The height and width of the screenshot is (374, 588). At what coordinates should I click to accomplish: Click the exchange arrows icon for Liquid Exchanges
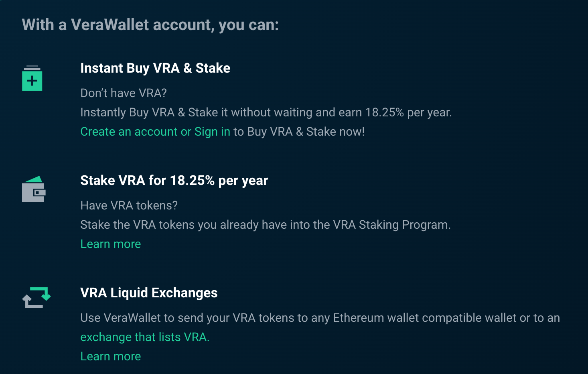pos(36,297)
